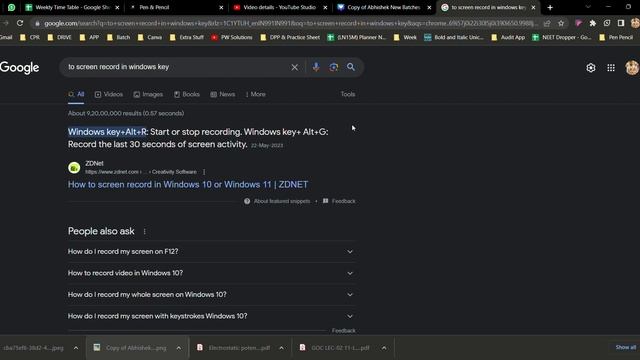This screenshot has height=360, width=640.
Task: Click the Google search input field
Action: pyautogui.click(x=176, y=67)
